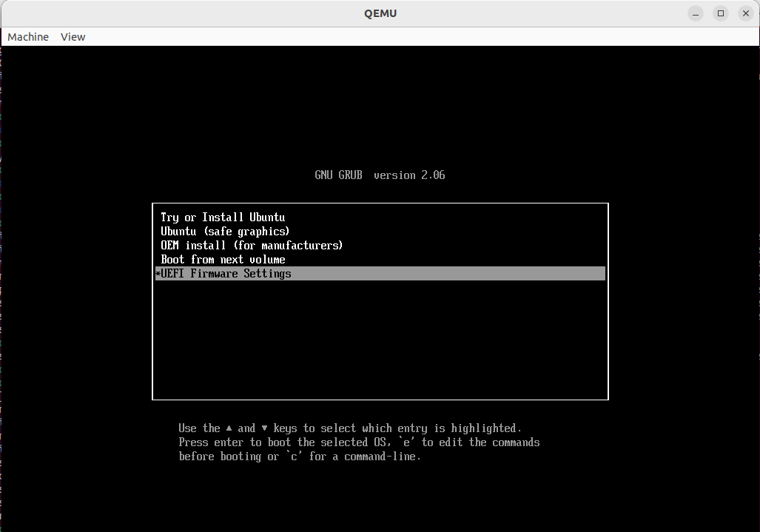The image size is (760, 532).
Task: Pick the Boot from next volume entry
Action: (223, 260)
